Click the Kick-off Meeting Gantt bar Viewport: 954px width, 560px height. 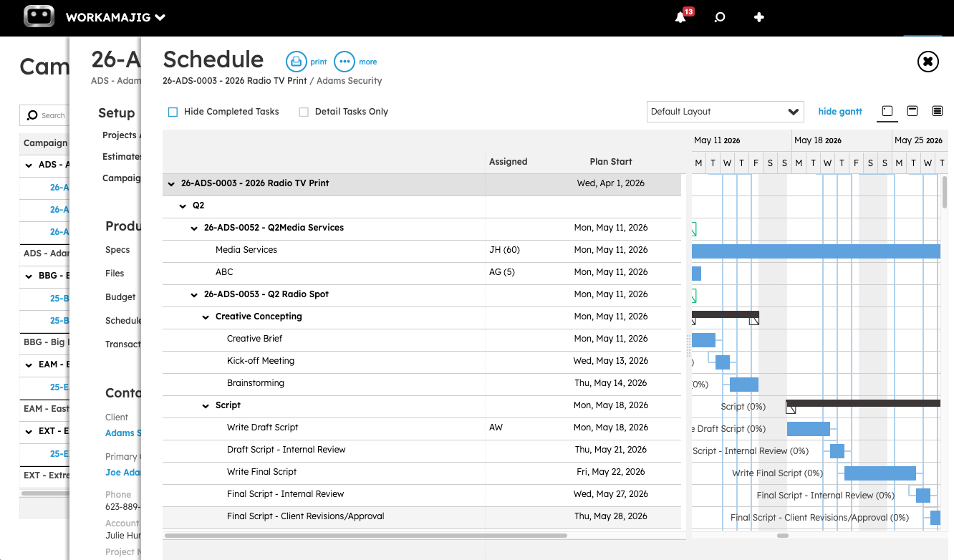coord(723,362)
